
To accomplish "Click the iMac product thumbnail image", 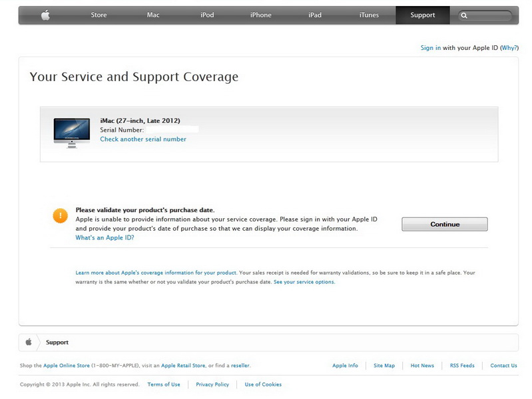I will (72, 133).
